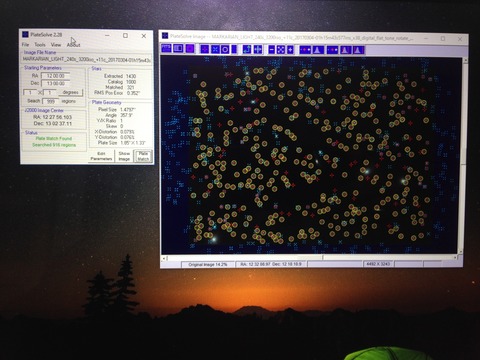Click the Edit Parameters button

(x=101, y=156)
